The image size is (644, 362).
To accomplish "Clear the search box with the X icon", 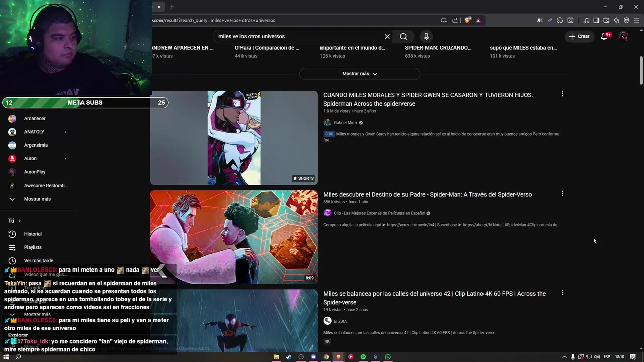I will tap(387, 36).
